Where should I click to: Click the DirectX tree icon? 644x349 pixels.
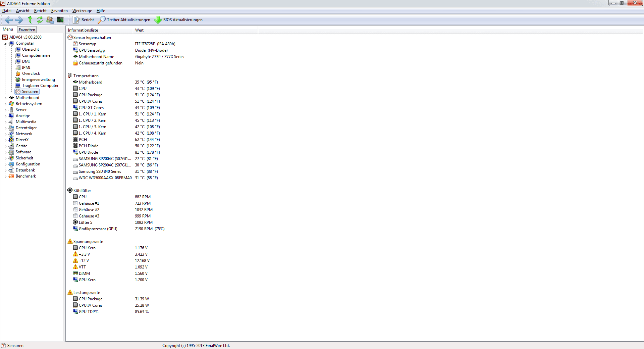tap(11, 140)
